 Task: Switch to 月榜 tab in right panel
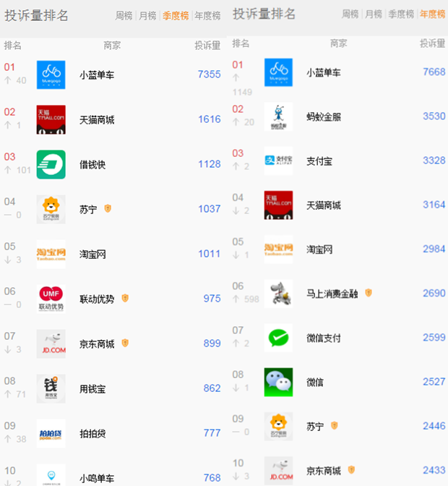[374, 14]
